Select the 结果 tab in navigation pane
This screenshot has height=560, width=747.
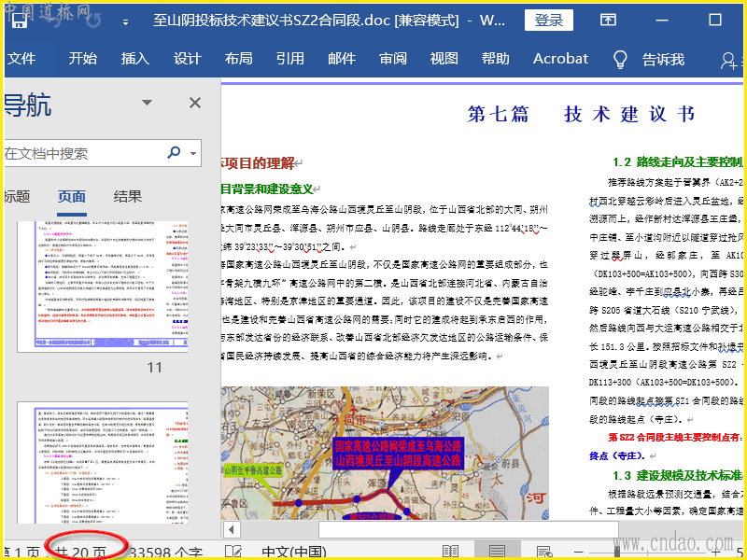pyautogui.click(x=128, y=196)
